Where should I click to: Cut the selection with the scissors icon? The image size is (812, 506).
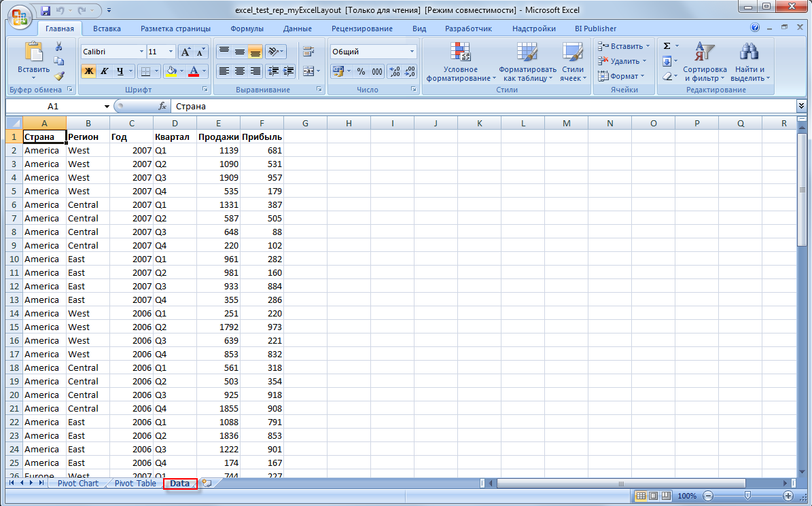pos(59,47)
